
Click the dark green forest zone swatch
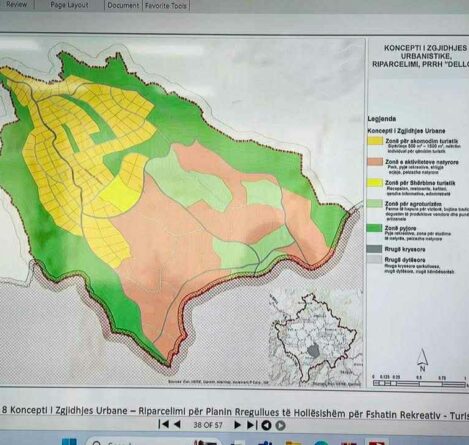tap(375, 228)
